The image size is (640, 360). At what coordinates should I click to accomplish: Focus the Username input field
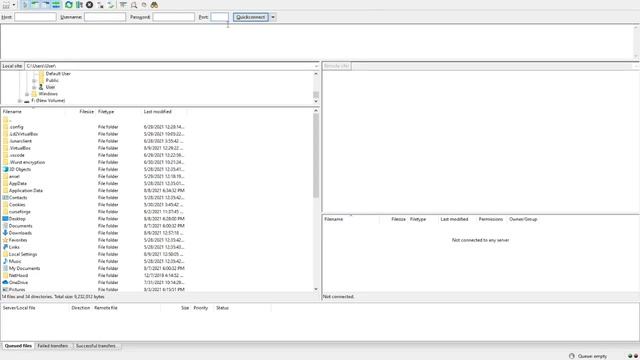point(105,17)
